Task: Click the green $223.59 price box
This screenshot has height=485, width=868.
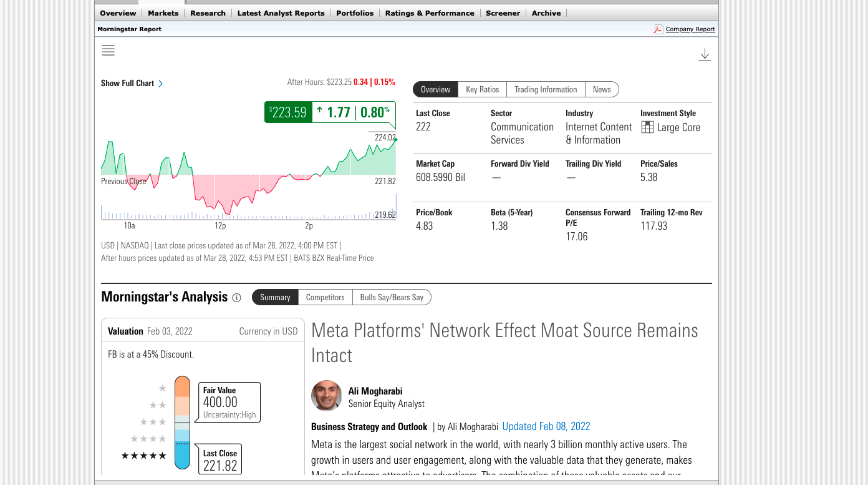Action: [x=288, y=112]
